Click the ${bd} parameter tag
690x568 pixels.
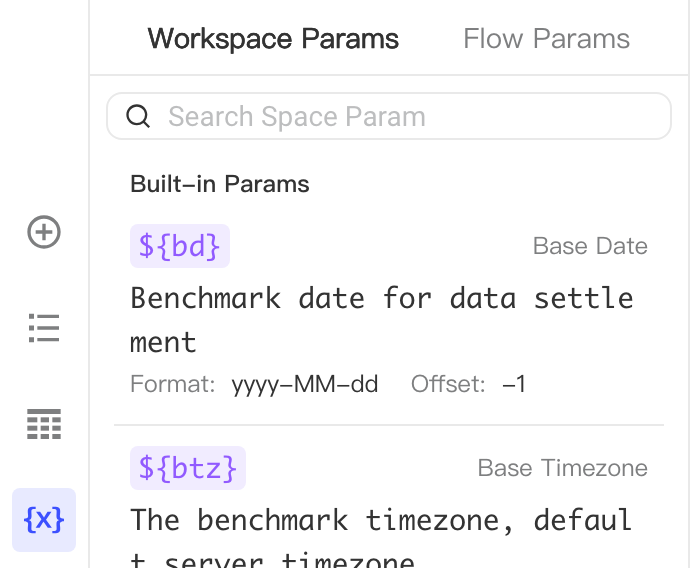[180, 246]
